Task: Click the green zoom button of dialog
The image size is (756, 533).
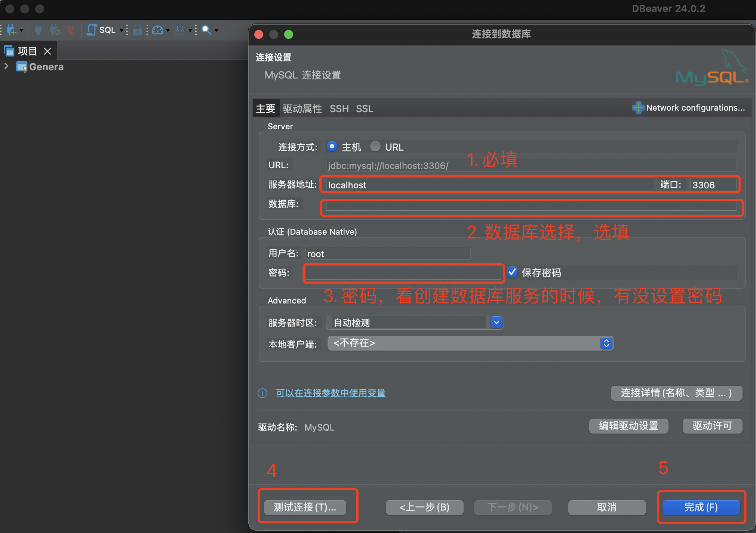Action: 289,34
